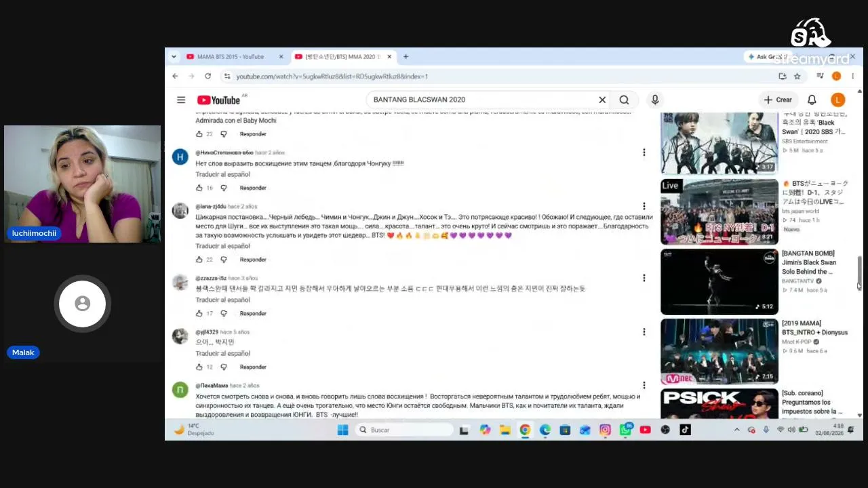Open the Black Swan 2020 SBS video thumbnail

pos(719,143)
